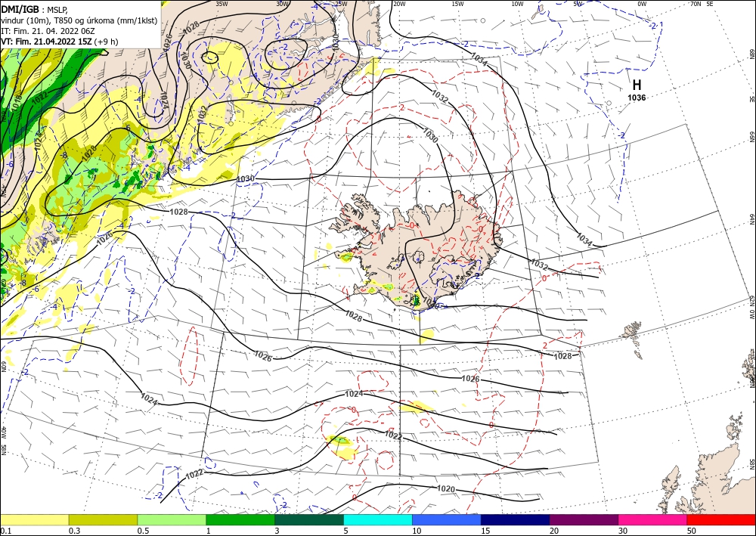Click the "5W" longitude label
Viewport: 756px width, 536px height.
click(x=578, y=3)
